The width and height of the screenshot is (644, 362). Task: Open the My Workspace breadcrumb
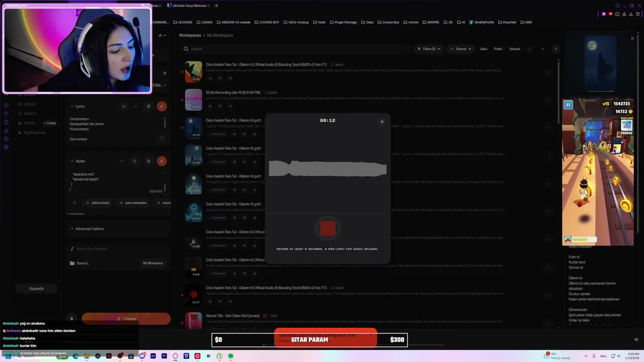[x=220, y=35]
